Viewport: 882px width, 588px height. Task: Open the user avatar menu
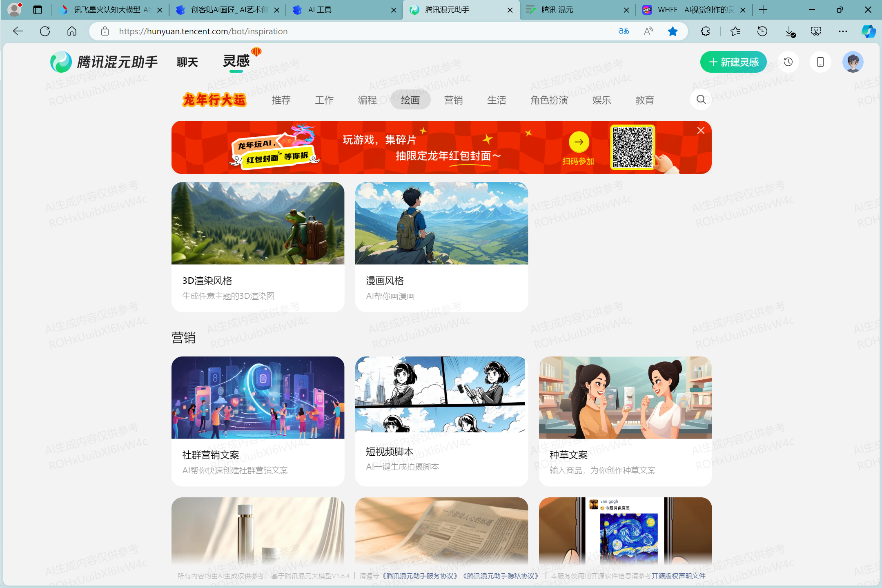[x=853, y=62]
